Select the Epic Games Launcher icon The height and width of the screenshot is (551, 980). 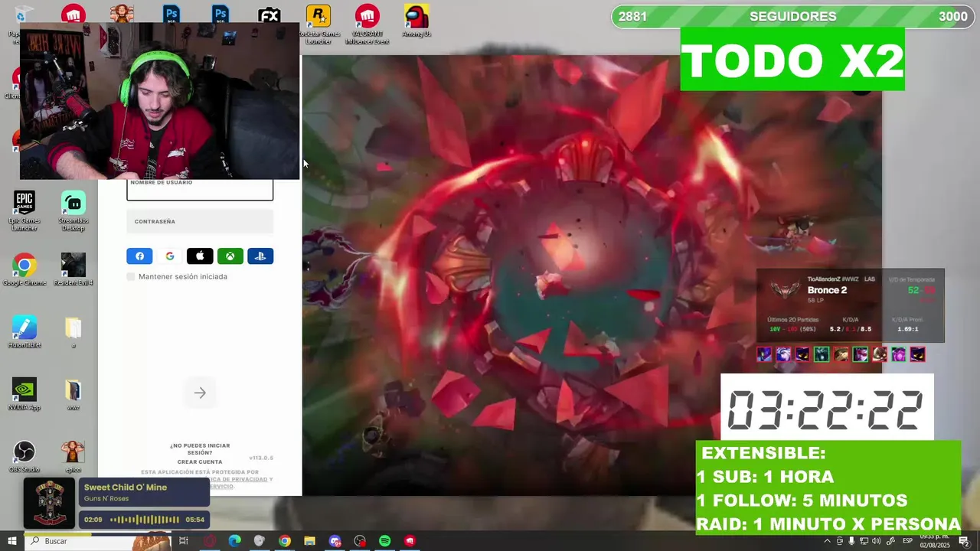[24, 211]
